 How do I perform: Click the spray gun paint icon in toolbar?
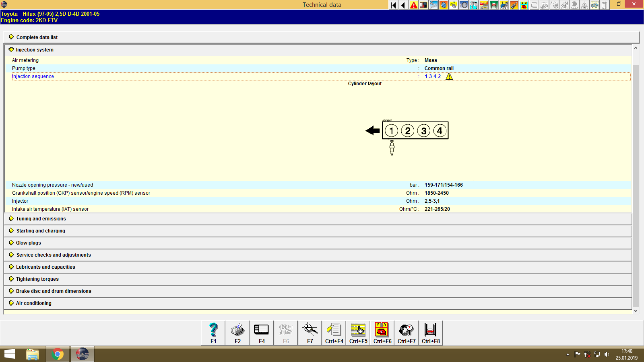pyautogui.click(x=514, y=5)
